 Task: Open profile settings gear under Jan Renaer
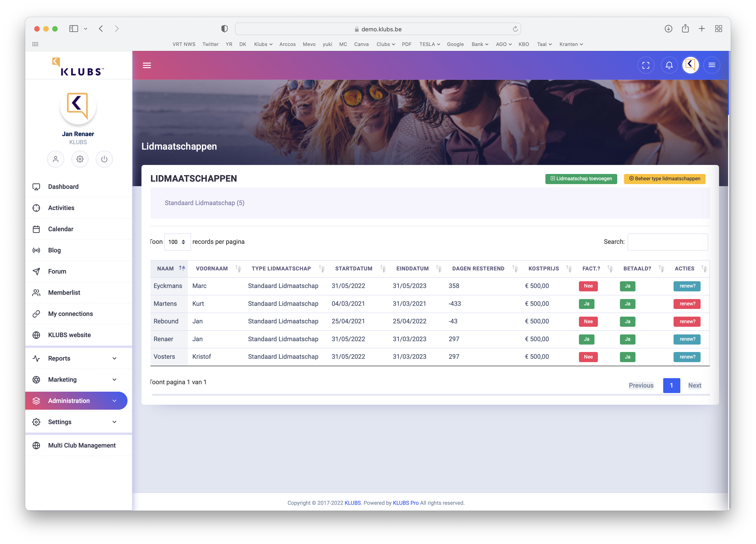click(x=80, y=159)
